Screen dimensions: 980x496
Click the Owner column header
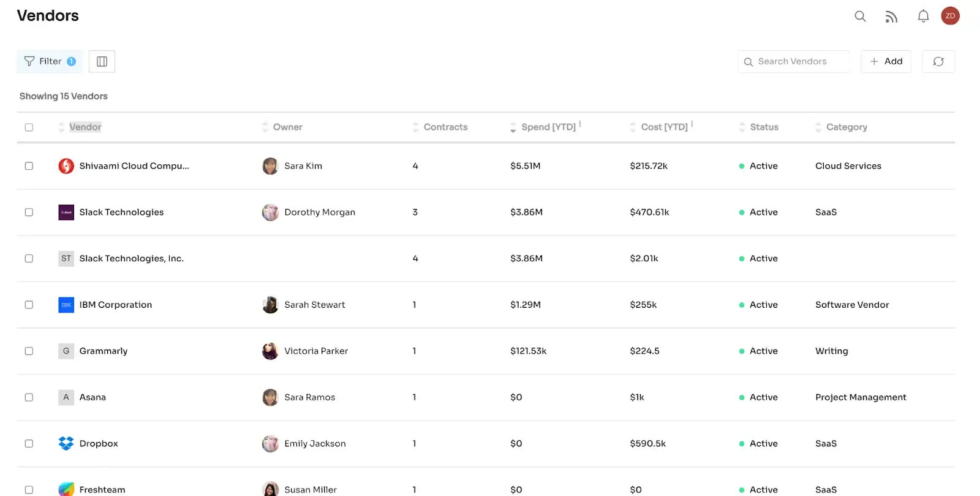(287, 127)
